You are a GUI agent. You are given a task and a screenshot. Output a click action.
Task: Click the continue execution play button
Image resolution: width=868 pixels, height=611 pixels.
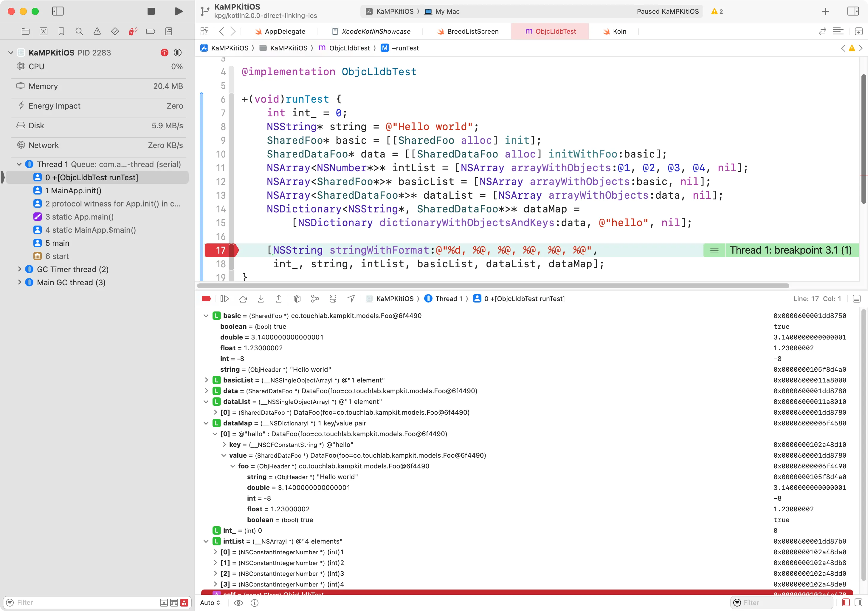(x=224, y=298)
